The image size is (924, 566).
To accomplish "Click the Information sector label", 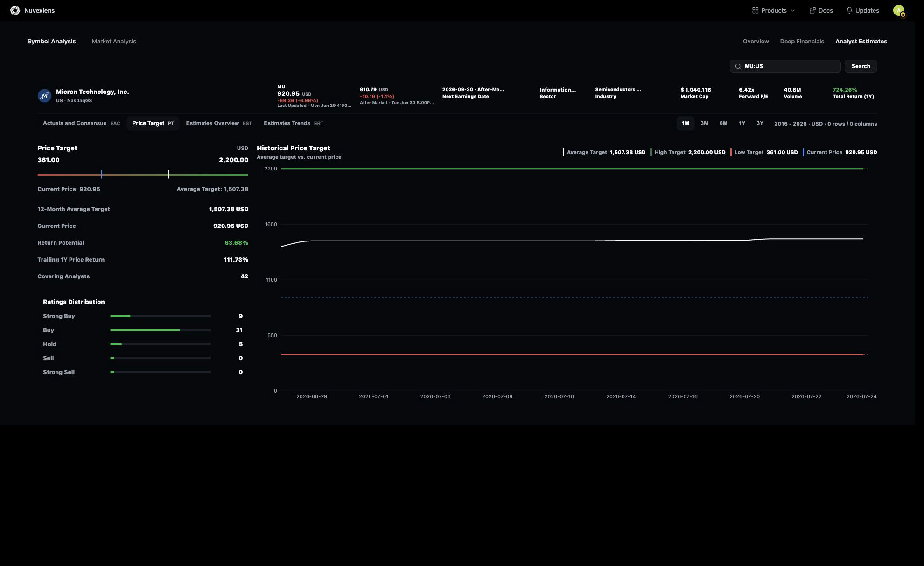I will point(558,90).
